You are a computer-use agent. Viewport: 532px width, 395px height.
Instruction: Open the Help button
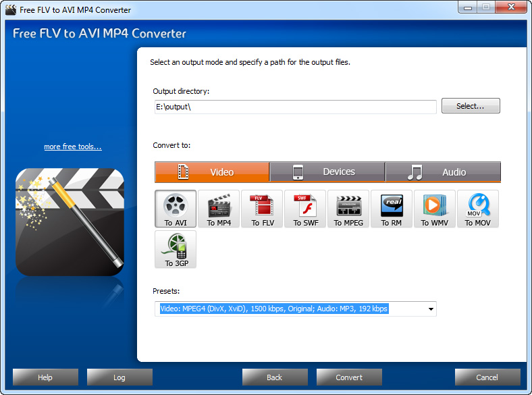45,377
